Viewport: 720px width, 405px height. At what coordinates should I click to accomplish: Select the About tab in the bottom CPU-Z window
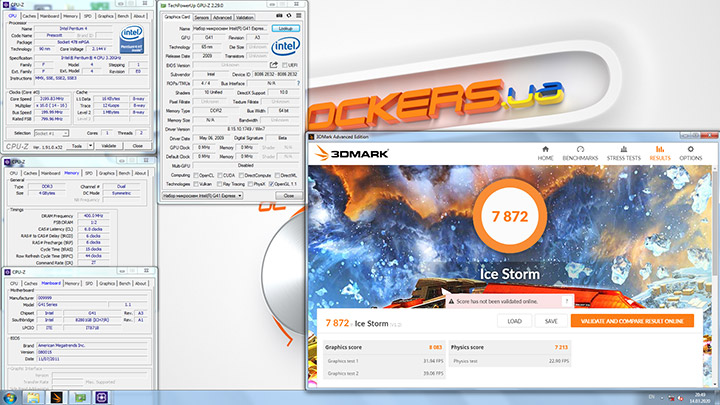click(141, 283)
